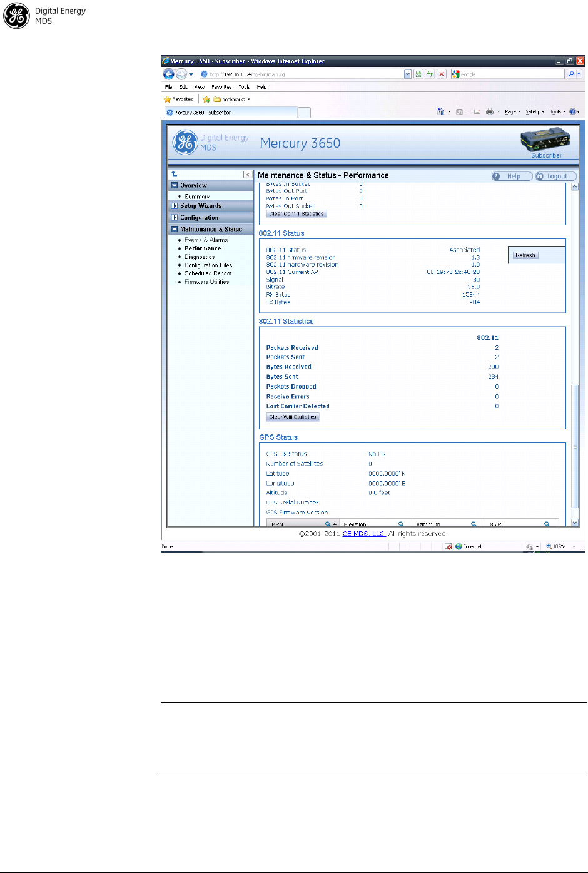The width and height of the screenshot is (588, 873).
Task: Collapse the Maintenance & Status section
Action: pos(175,229)
